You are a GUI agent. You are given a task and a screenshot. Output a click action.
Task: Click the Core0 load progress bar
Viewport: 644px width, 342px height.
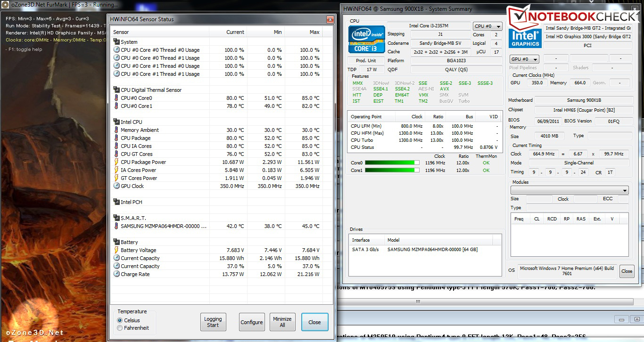tap(392, 163)
